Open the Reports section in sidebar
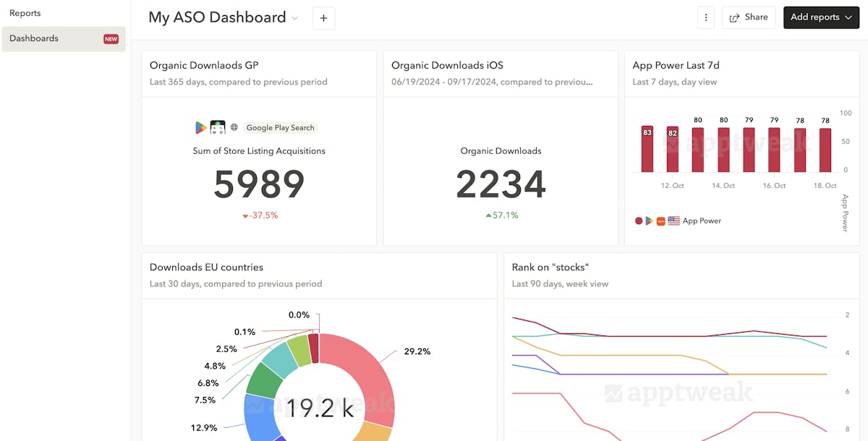 25,13
